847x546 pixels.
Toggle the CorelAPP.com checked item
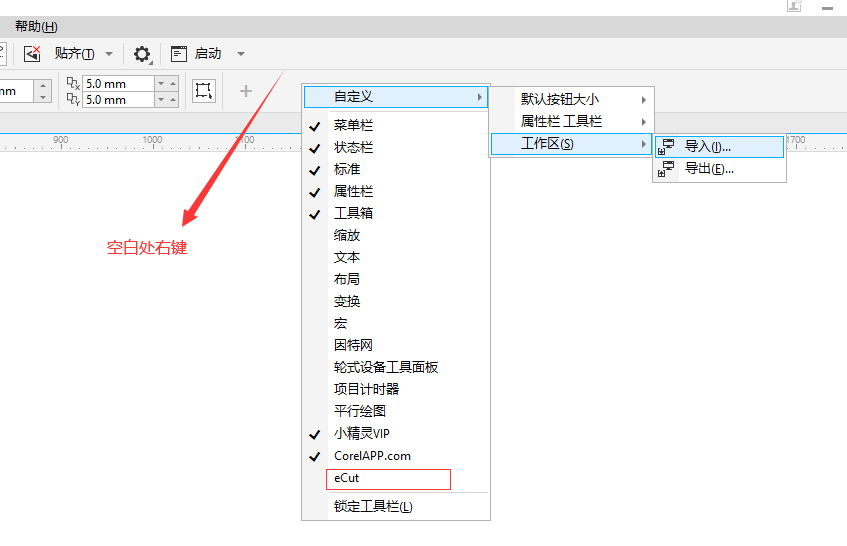coord(396,456)
